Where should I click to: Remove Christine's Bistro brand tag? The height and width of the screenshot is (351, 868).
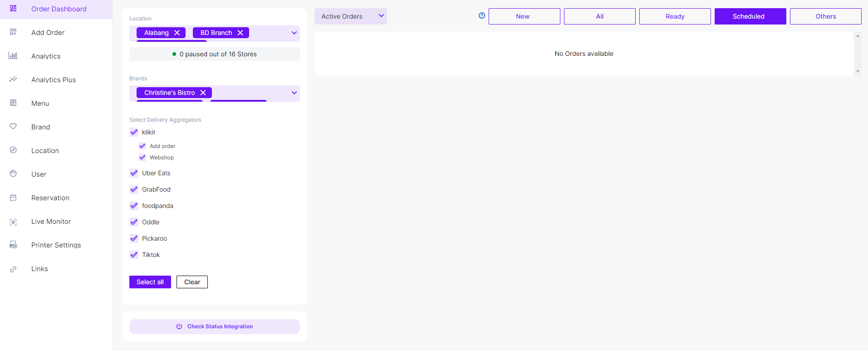pyautogui.click(x=203, y=93)
